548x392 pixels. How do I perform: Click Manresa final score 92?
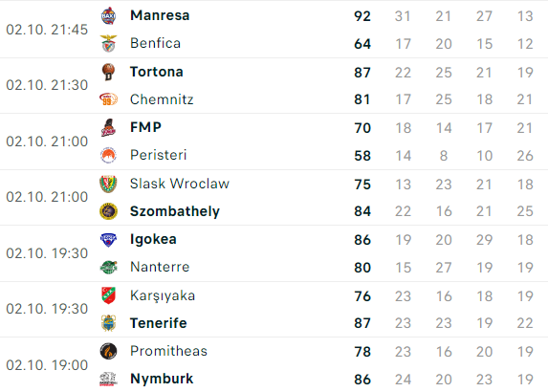coord(362,16)
